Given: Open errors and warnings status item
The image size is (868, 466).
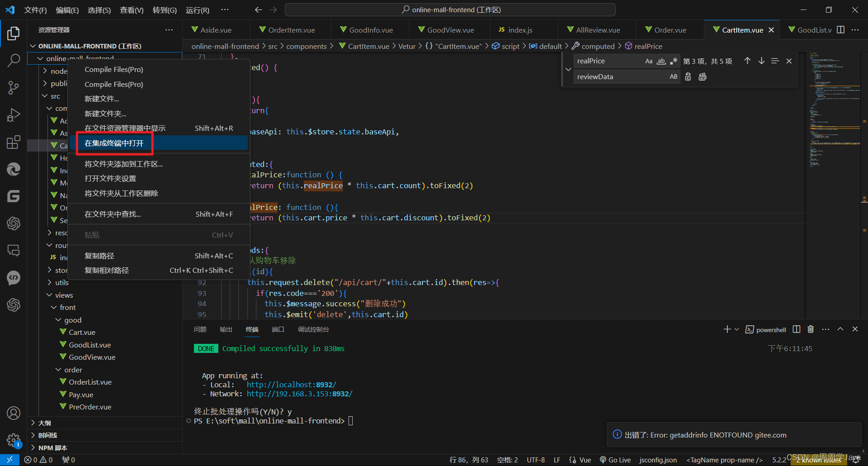Looking at the screenshot, I should [38, 460].
